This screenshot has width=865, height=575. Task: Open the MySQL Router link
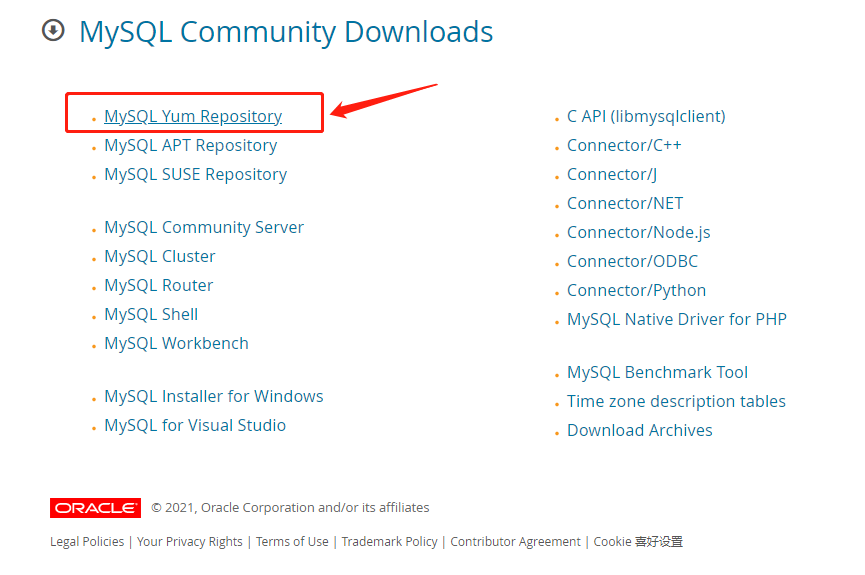[x=159, y=285]
